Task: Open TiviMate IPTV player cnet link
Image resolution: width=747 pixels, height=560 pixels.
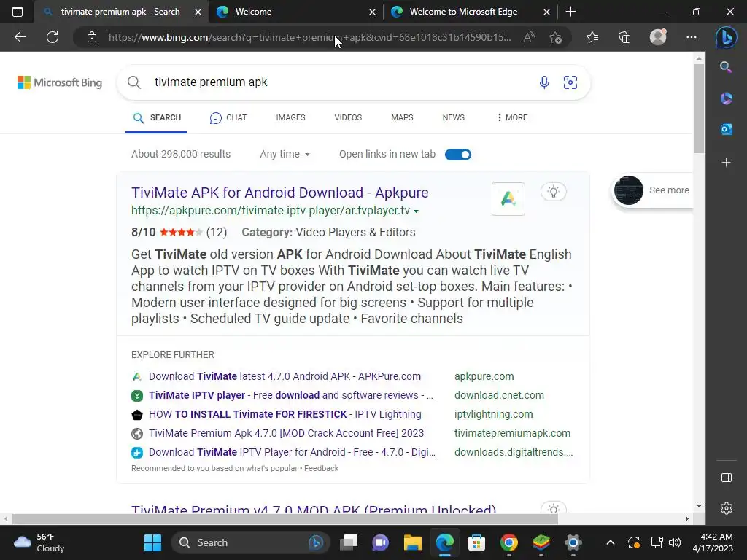Action: [x=290, y=395]
